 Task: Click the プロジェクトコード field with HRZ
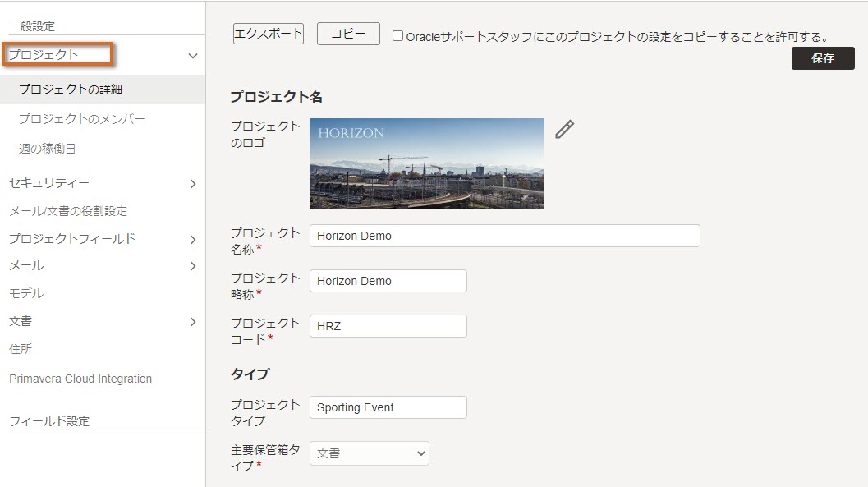(x=388, y=326)
